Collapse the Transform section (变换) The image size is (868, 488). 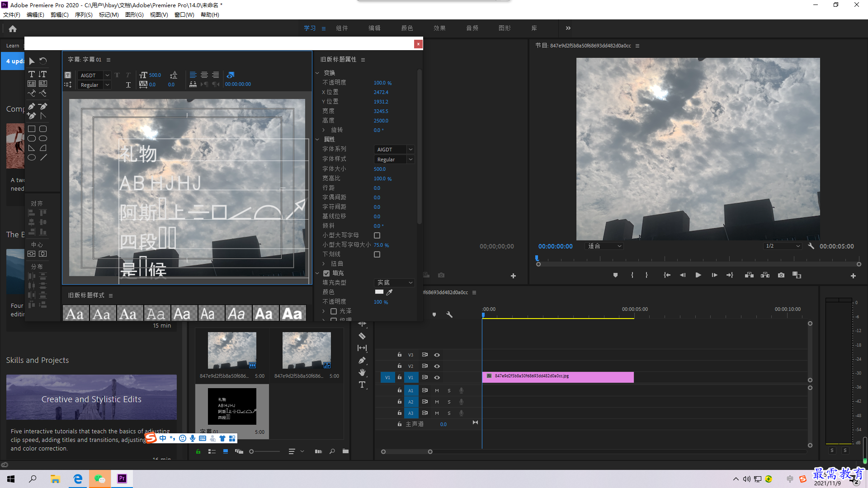pos(317,73)
